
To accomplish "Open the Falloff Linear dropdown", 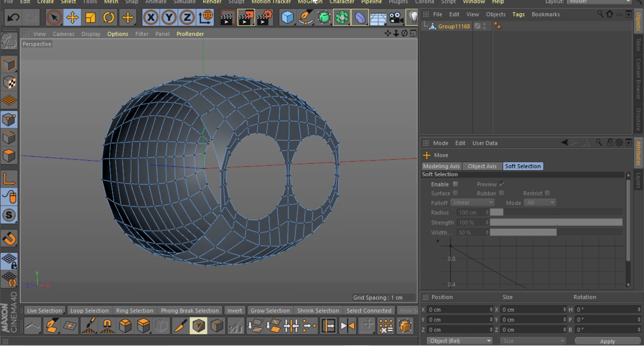I will [472, 203].
